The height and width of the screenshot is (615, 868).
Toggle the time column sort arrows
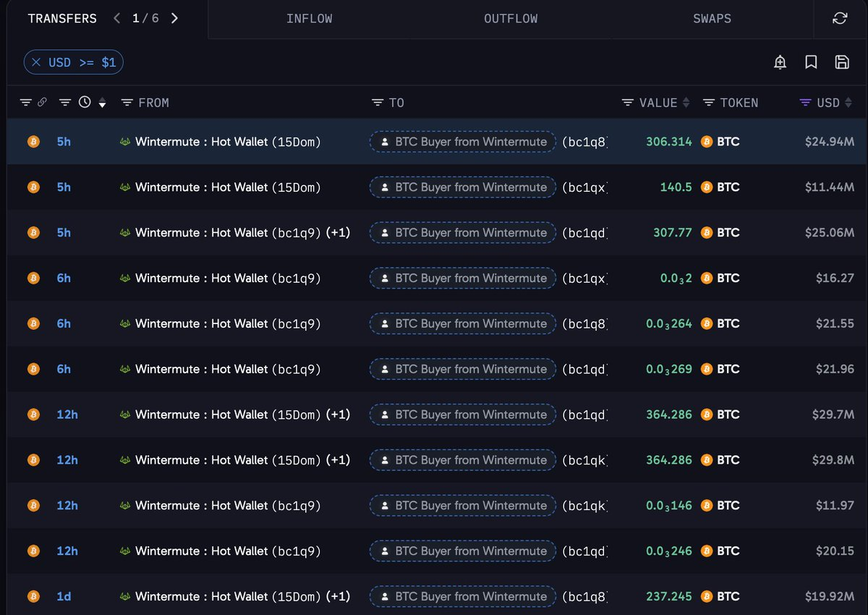point(102,103)
